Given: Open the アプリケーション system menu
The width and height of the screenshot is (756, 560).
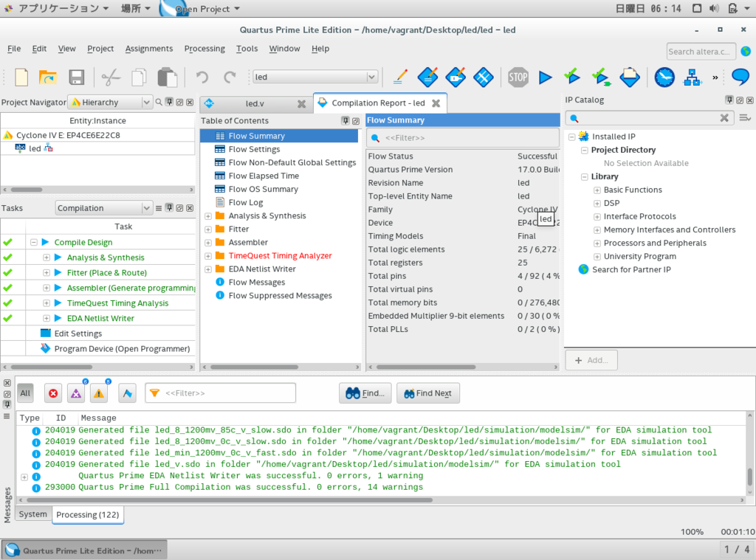Looking at the screenshot, I should (x=58, y=8).
